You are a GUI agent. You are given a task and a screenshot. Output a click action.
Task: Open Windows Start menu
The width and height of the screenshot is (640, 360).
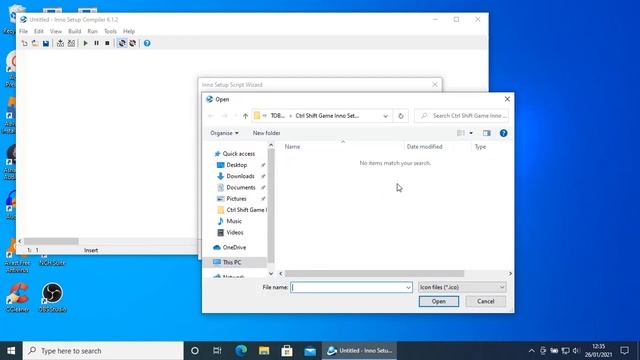11,351
